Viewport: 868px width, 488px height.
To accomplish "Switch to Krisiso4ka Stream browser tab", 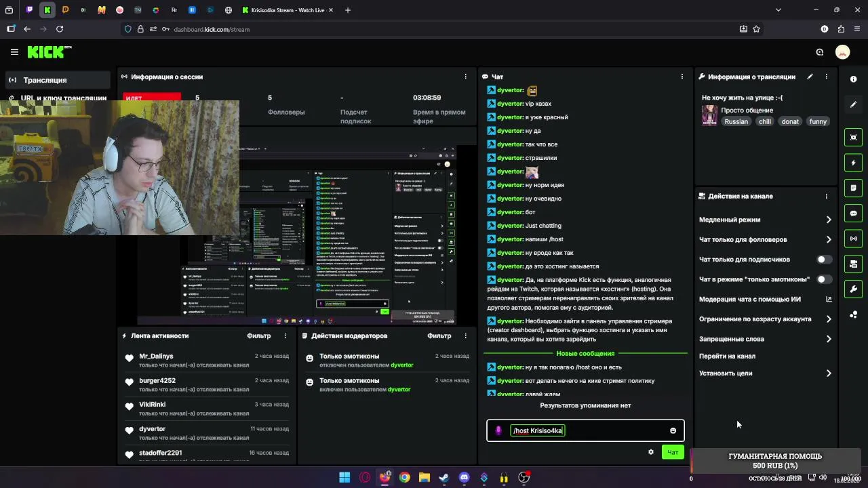I will click(x=288, y=10).
